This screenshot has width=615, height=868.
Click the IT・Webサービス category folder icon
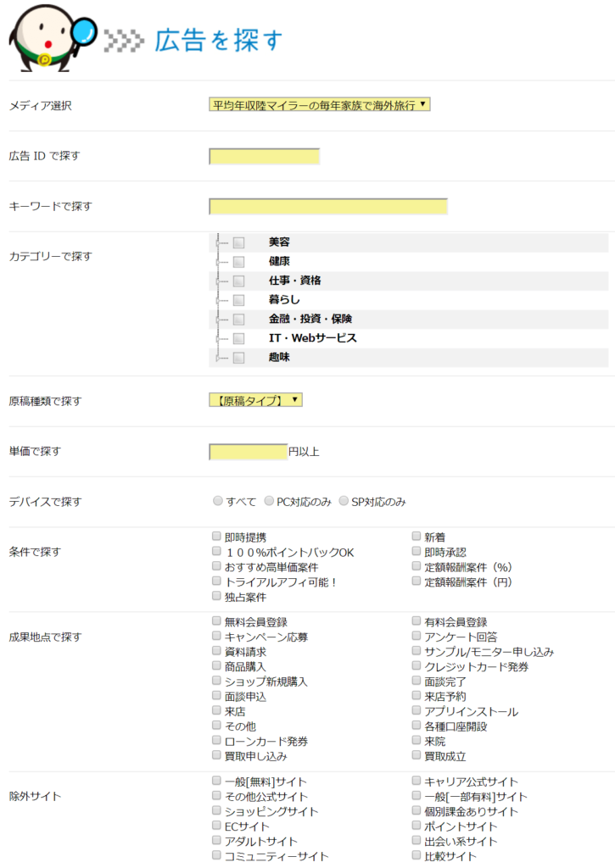[x=239, y=338]
